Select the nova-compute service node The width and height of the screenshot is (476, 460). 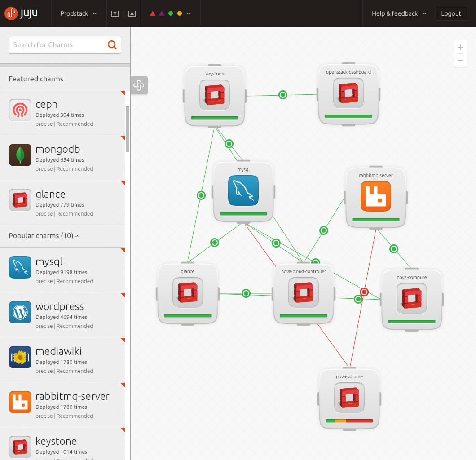[x=412, y=299]
